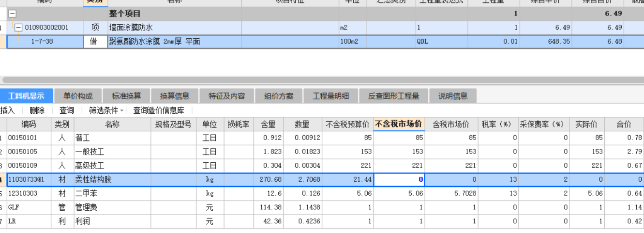Click the 不含税预算价 column header
The height and width of the screenshot is (233, 644).
pos(348,124)
